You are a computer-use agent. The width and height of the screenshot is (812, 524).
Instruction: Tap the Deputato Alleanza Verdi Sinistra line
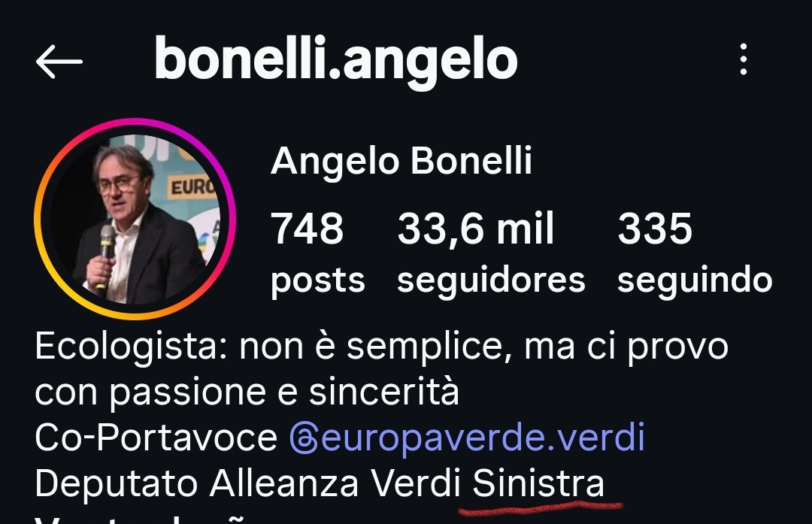tap(320, 483)
